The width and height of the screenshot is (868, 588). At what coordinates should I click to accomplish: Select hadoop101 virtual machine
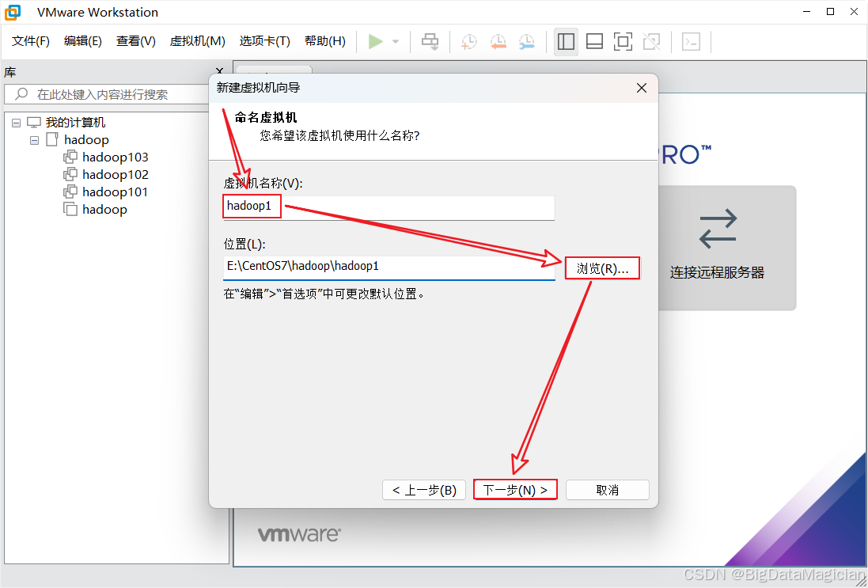[116, 192]
